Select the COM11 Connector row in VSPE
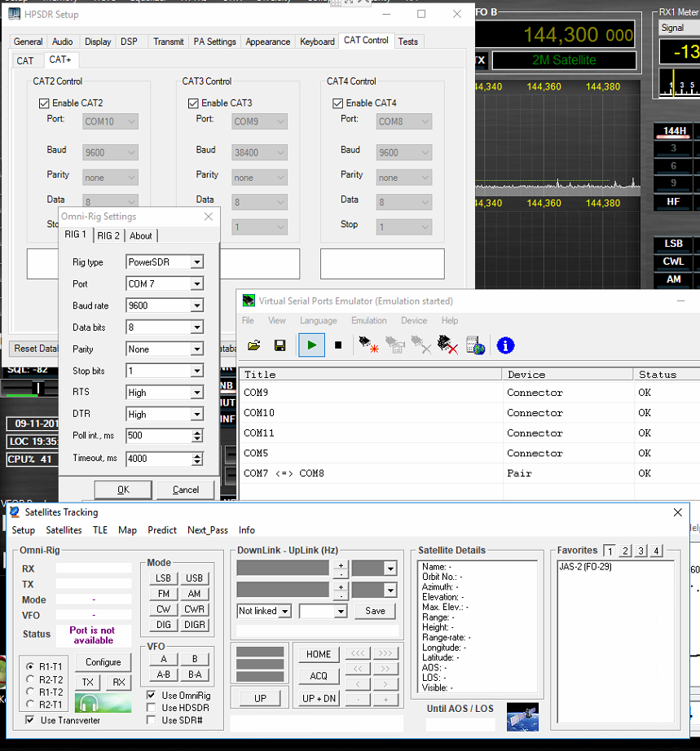Image resolution: width=700 pixels, height=751 pixels. [469, 433]
